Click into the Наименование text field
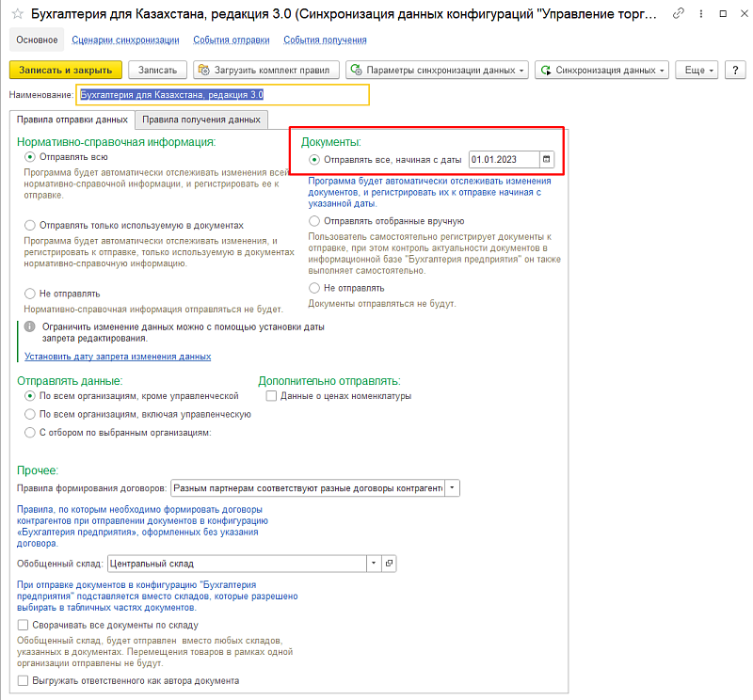 (x=223, y=95)
